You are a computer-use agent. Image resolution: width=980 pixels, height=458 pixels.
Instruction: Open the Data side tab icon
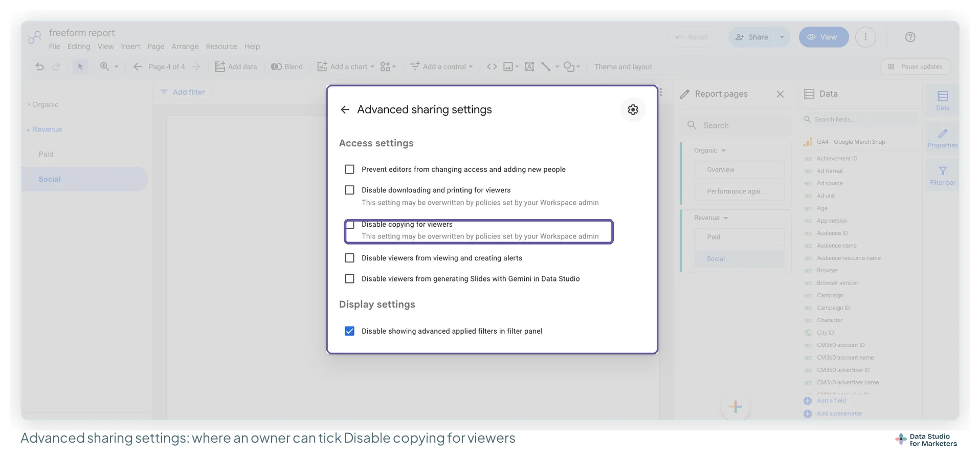[943, 100]
